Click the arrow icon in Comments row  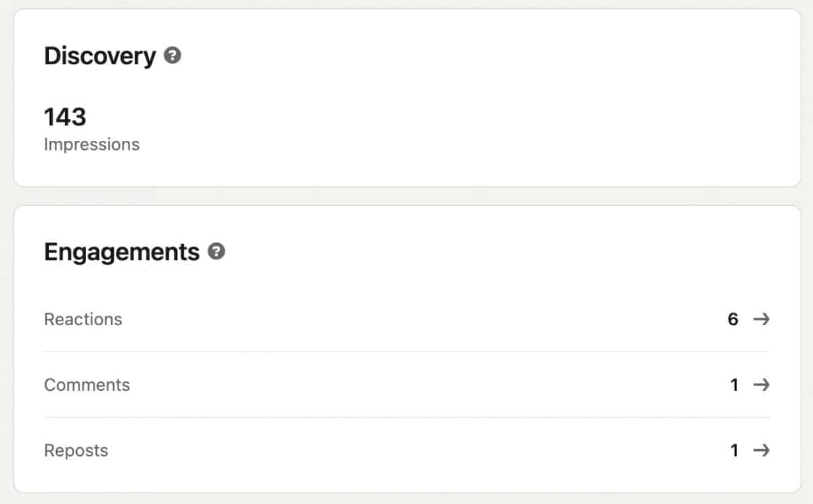[x=762, y=385]
